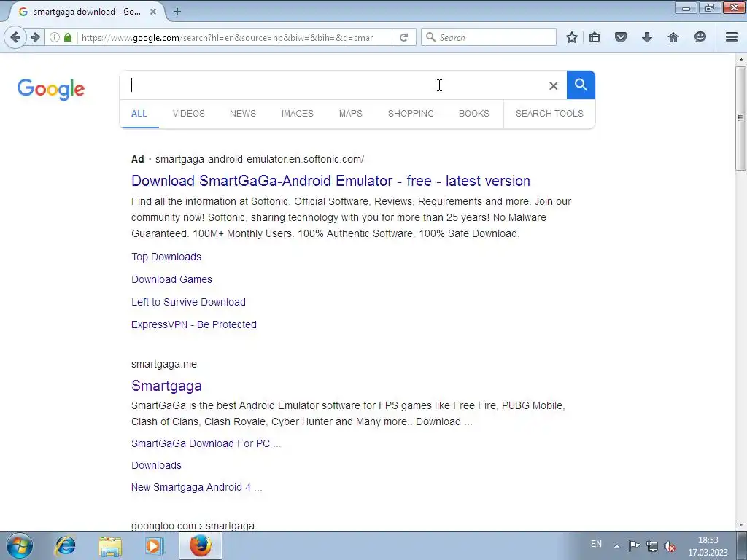
Task: Open Windows Explorer folder from taskbar
Action: (x=110, y=545)
